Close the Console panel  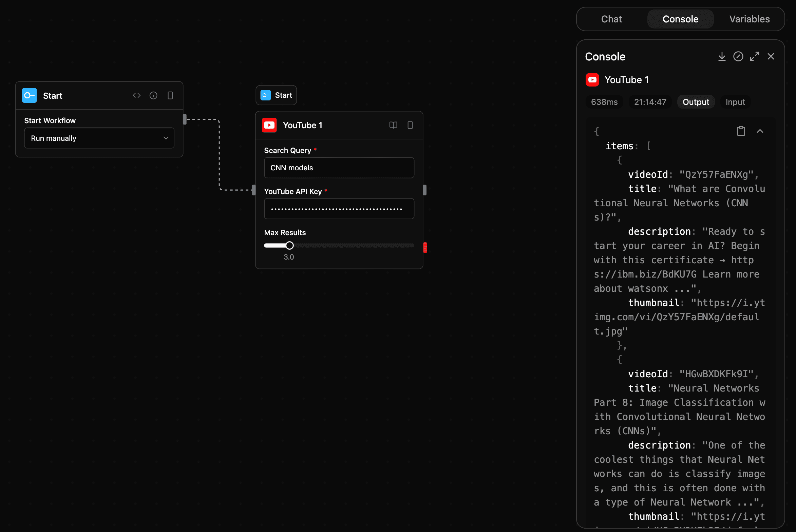point(771,56)
